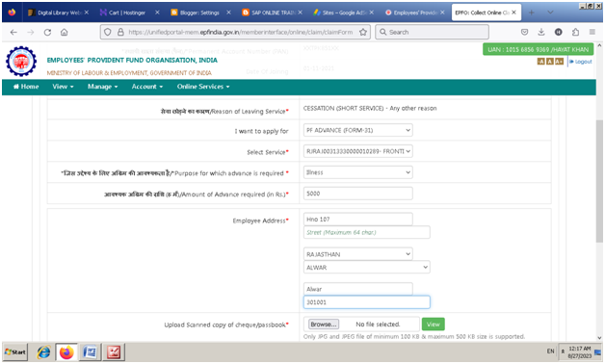
Task: Close the Digital Library tab
Action: (x=87, y=13)
